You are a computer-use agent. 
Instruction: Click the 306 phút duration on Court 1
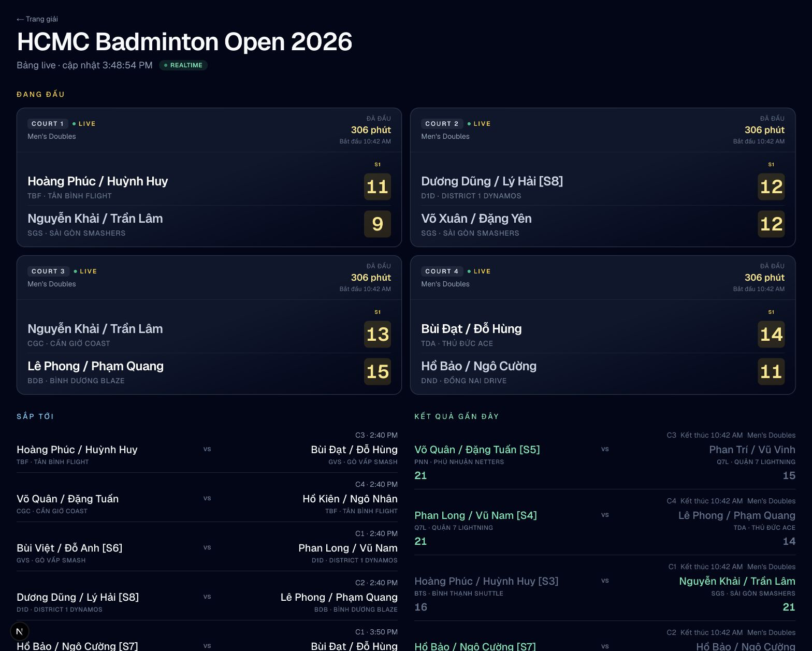371,130
